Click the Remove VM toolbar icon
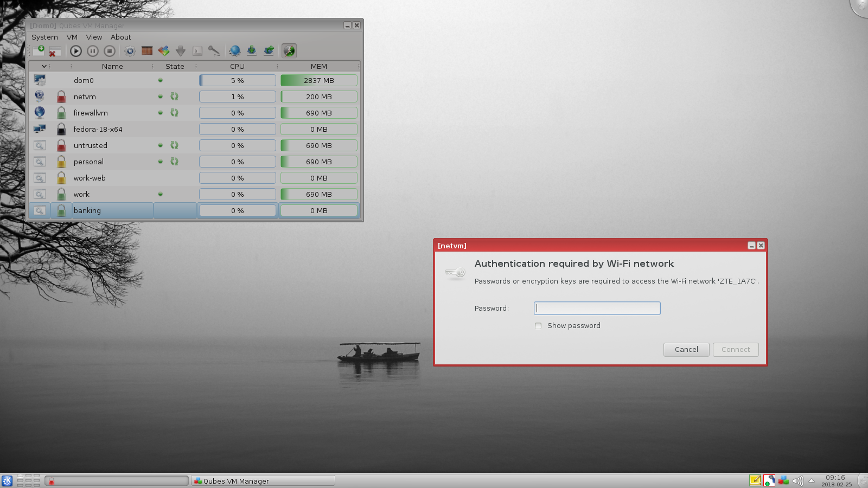This screenshot has height=488, width=868. click(55, 51)
